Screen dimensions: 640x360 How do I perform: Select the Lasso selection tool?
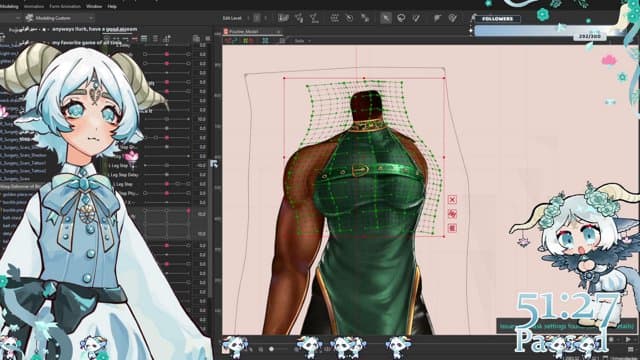click(x=401, y=18)
